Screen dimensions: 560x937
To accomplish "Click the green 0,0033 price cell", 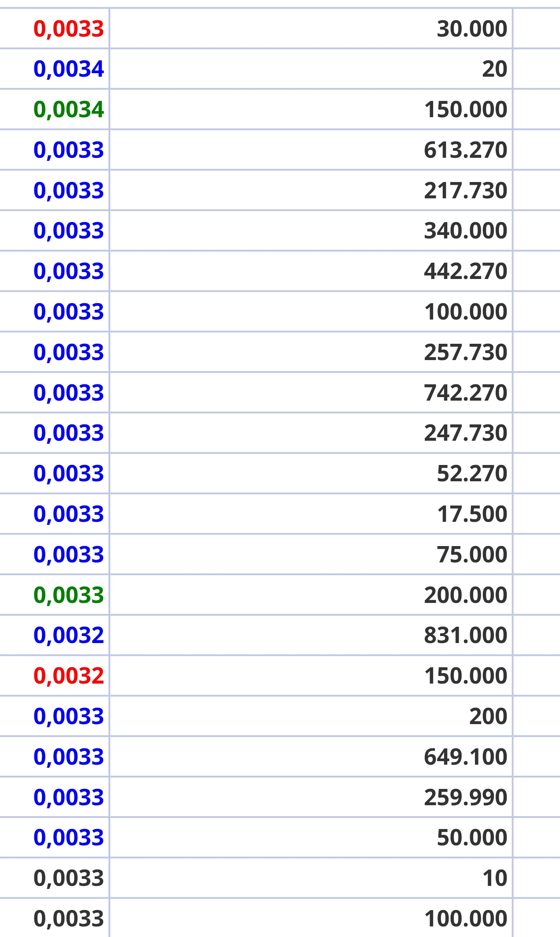I will (54, 595).
